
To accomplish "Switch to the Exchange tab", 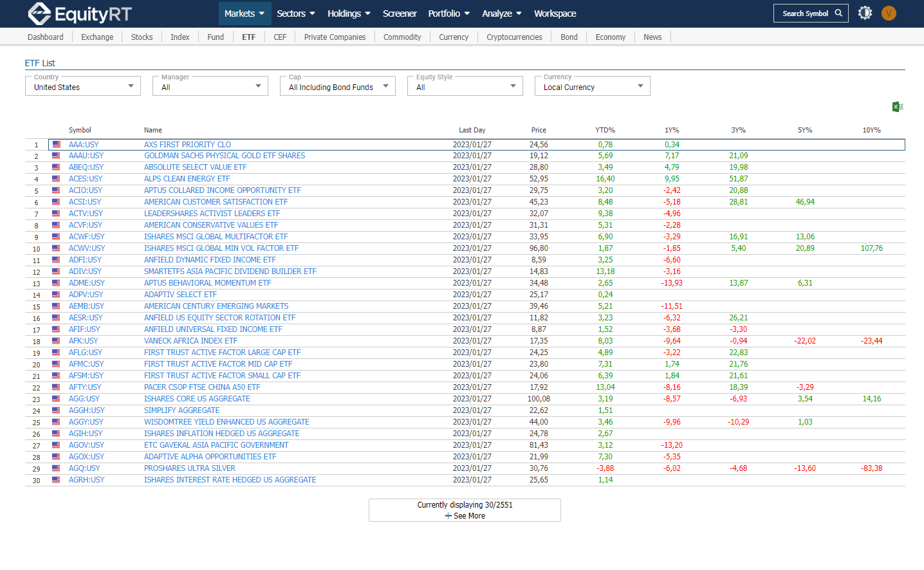I will click(97, 37).
